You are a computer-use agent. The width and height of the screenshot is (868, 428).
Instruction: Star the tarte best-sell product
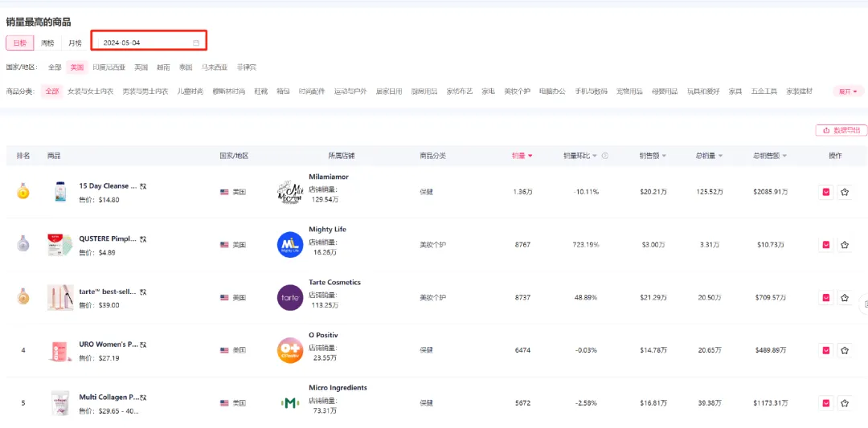pyautogui.click(x=845, y=298)
